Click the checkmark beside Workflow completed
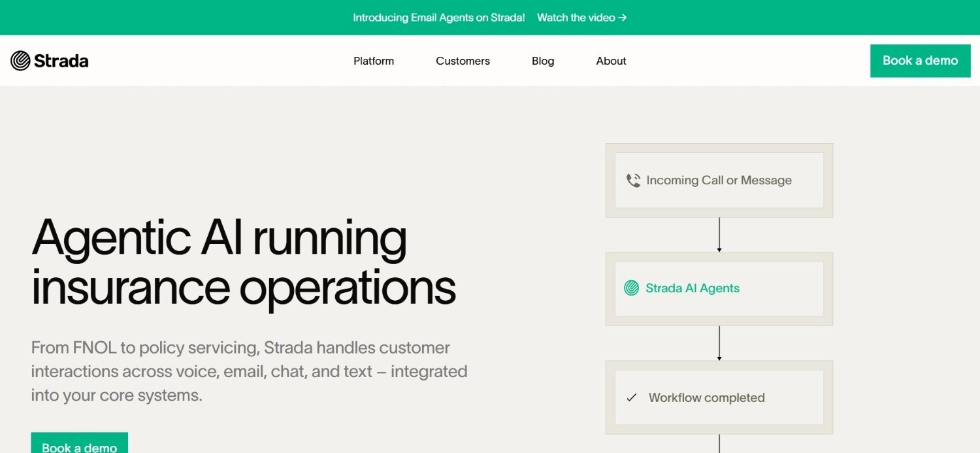The height and width of the screenshot is (453, 980). point(632,397)
